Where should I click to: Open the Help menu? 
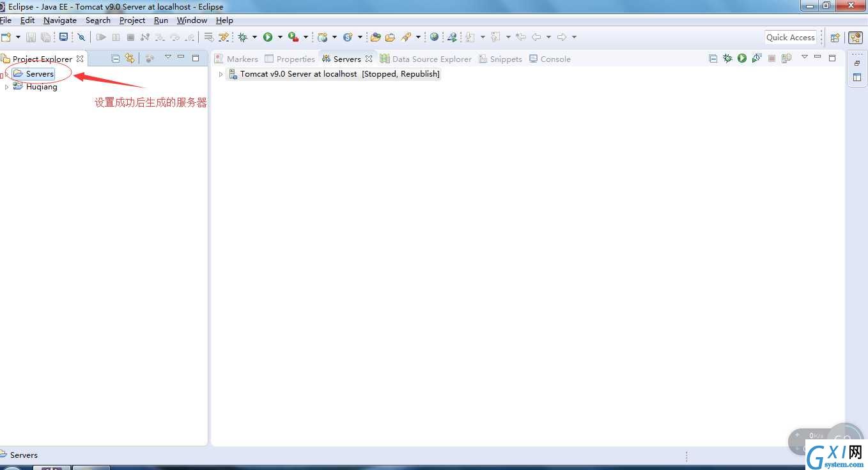tap(224, 20)
